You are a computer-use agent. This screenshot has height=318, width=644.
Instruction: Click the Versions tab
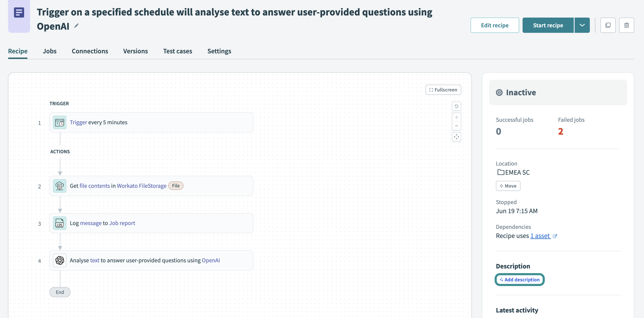coord(136,51)
